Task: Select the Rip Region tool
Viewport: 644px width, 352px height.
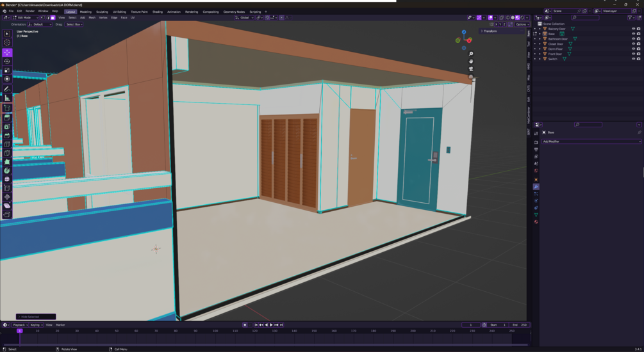Action: tap(7, 214)
